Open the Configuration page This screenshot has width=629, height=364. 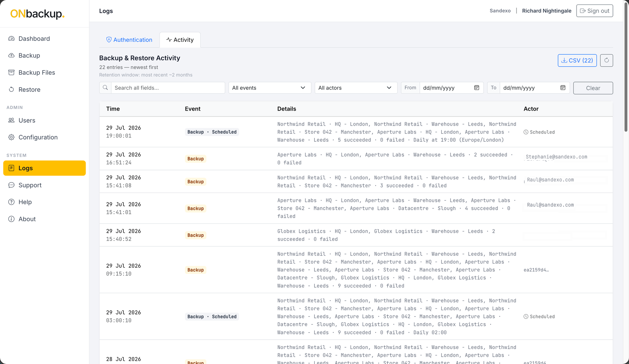coord(44,138)
